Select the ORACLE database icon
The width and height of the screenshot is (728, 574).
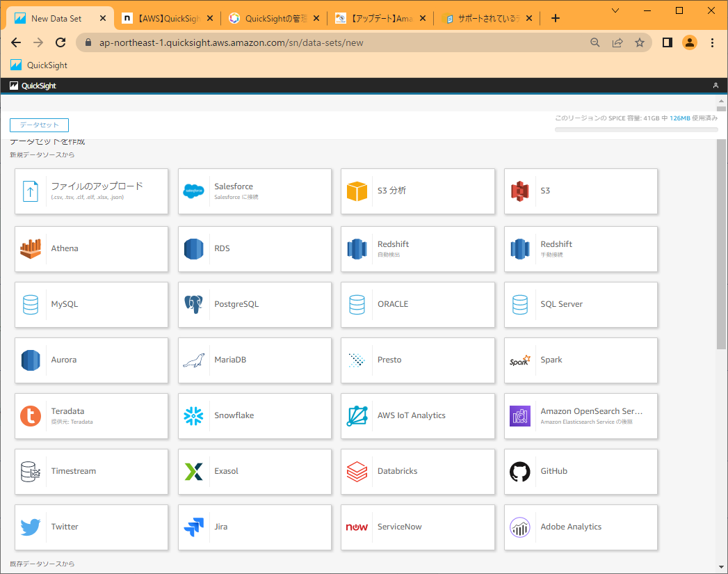[x=357, y=305]
